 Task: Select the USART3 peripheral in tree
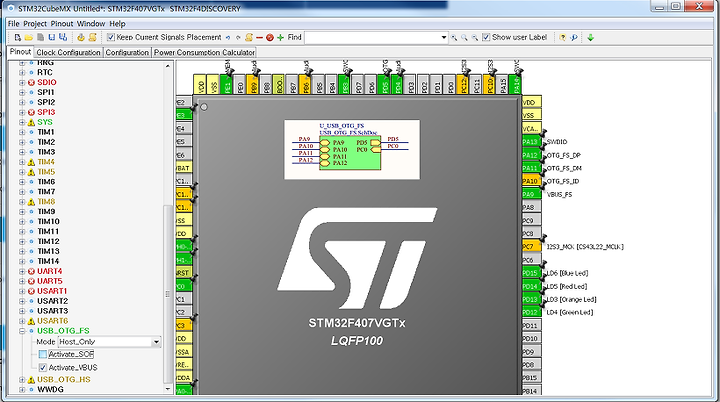52,311
